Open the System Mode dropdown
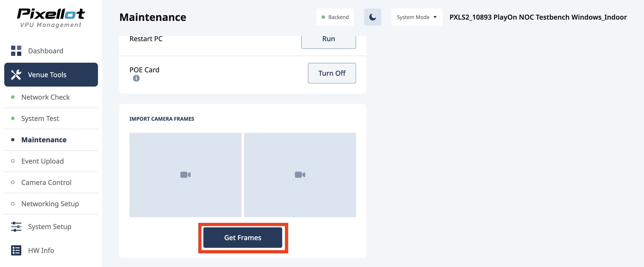The image size is (644, 267). [x=417, y=17]
